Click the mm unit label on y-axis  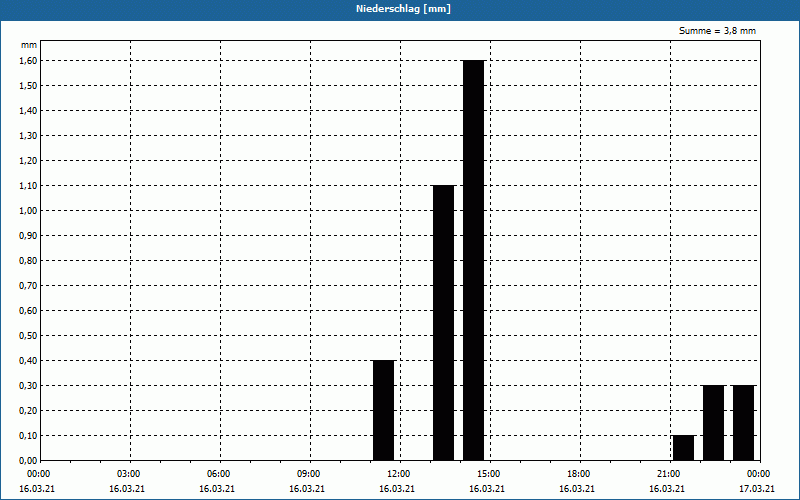[29, 45]
